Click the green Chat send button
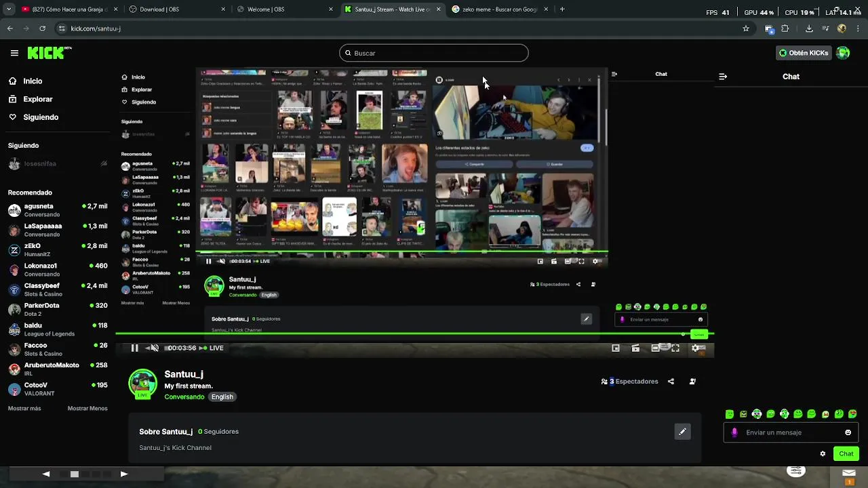The width and height of the screenshot is (868, 488). pos(846,453)
